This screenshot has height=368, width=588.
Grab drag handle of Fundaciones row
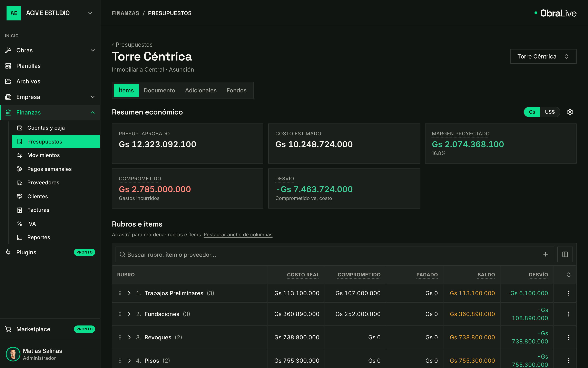point(120,314)
